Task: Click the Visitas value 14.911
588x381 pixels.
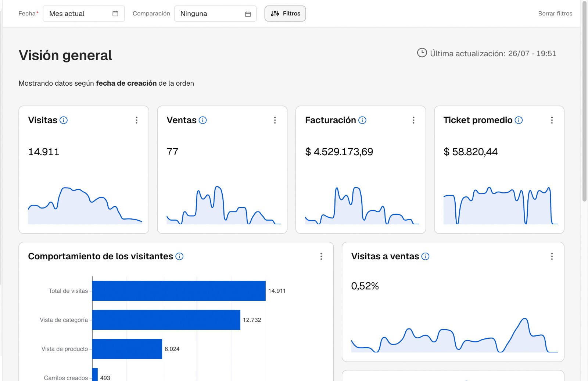Action: 44,152
